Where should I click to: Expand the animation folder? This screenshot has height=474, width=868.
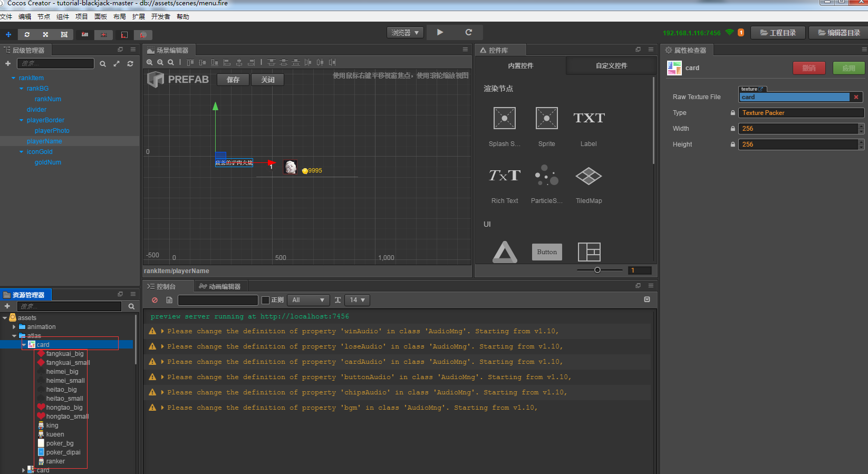(x=14, y=327)
